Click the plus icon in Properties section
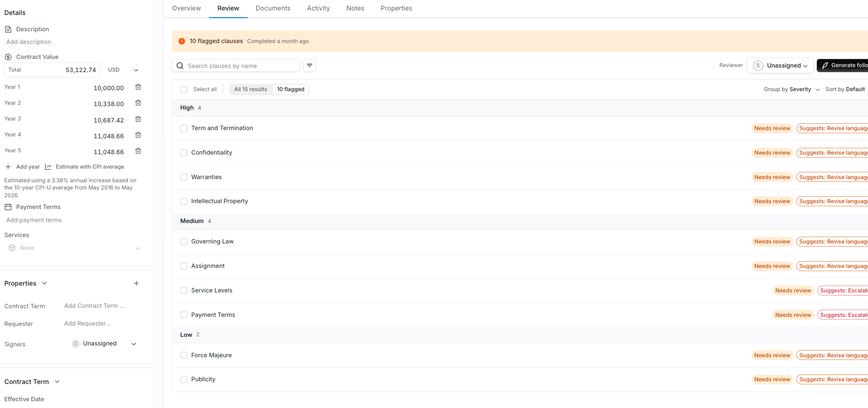 [x=137, y=283]
